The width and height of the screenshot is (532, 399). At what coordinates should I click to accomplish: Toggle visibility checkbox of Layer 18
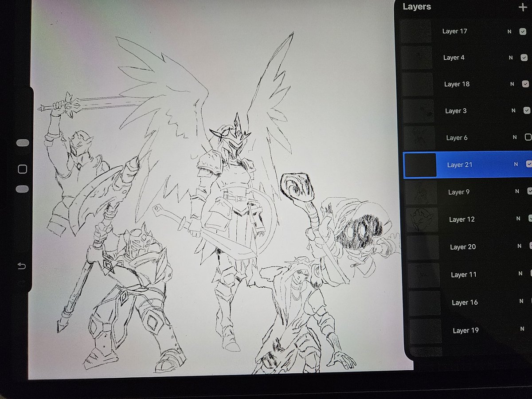(525, 84)
